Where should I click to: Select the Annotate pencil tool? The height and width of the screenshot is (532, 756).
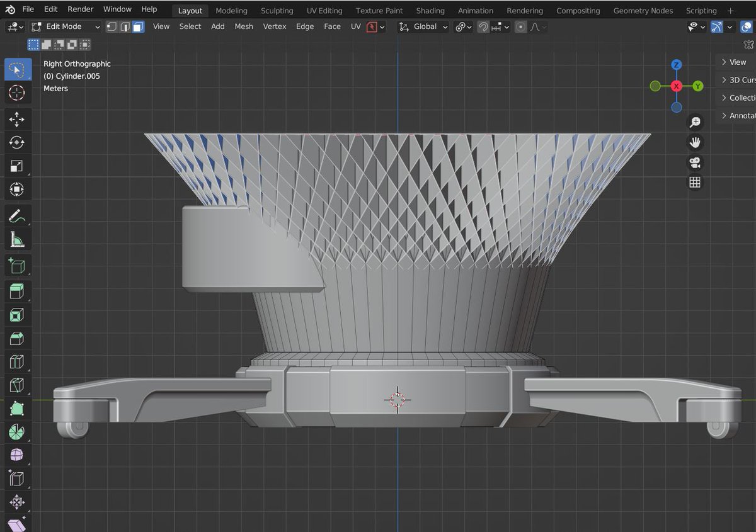click(18, 216)
